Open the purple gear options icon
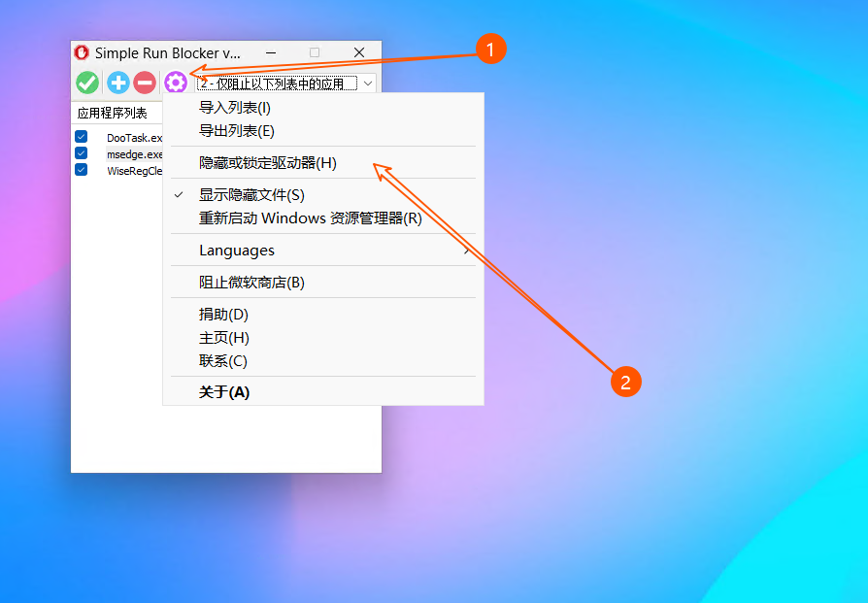Screen dimensions: 868x603 176,84
